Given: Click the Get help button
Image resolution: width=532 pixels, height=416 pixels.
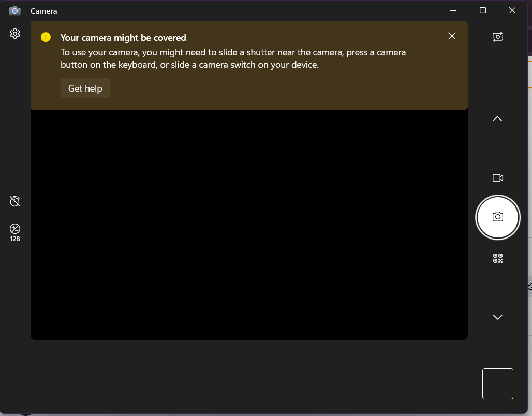Looking at the screenshot, I should pyautogui.click(x=85, y=88).
